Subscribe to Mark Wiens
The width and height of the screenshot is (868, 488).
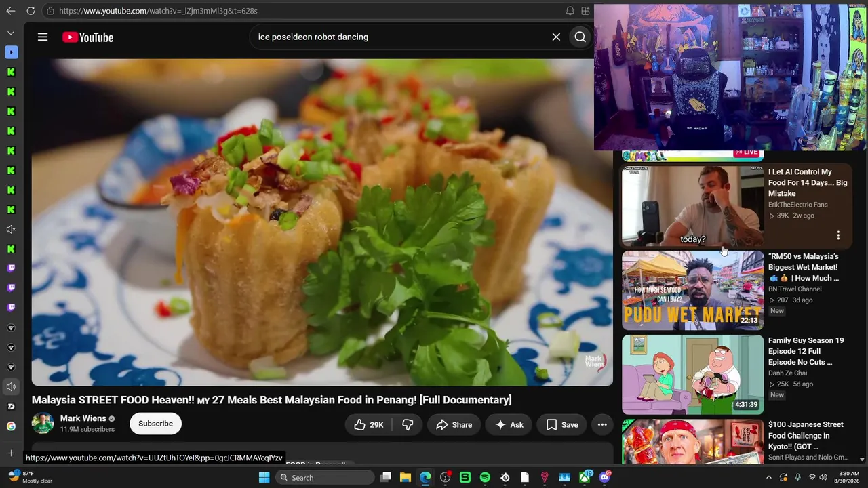(x=155, y=424)
